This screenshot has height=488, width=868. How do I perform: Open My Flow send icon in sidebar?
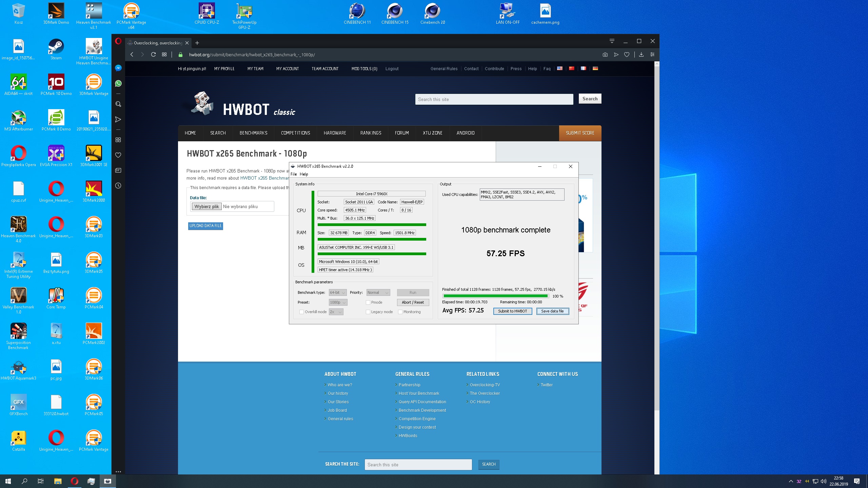tap(118, 119)
